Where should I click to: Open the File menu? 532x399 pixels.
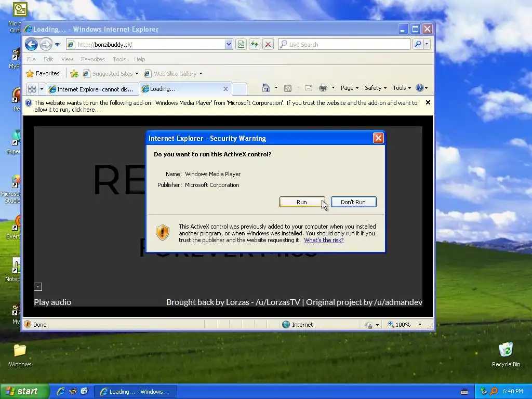pyautogui.click(x=31, y=59)
